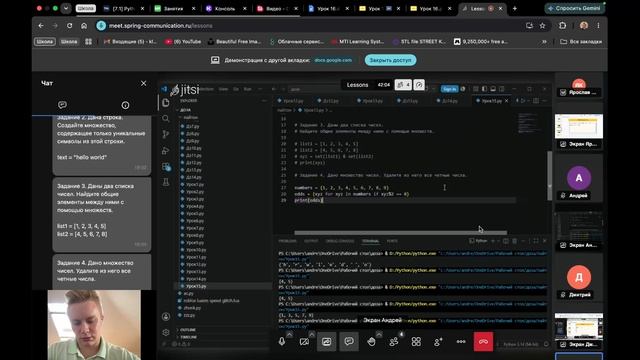Screen dimensions: 640x360
Task: Click horizontal scrollbar below code editor
Action: point(400,233)
